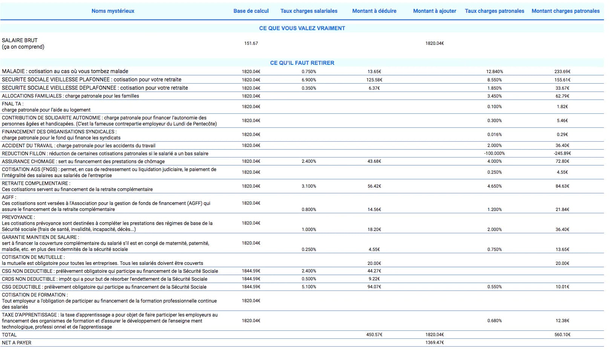Select the AGFF row description

(106, 203)
